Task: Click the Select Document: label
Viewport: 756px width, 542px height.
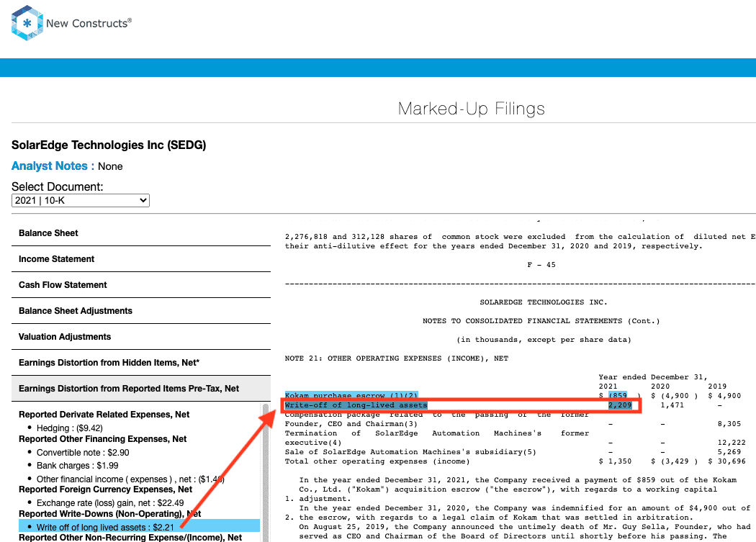Action: point(58,186)
